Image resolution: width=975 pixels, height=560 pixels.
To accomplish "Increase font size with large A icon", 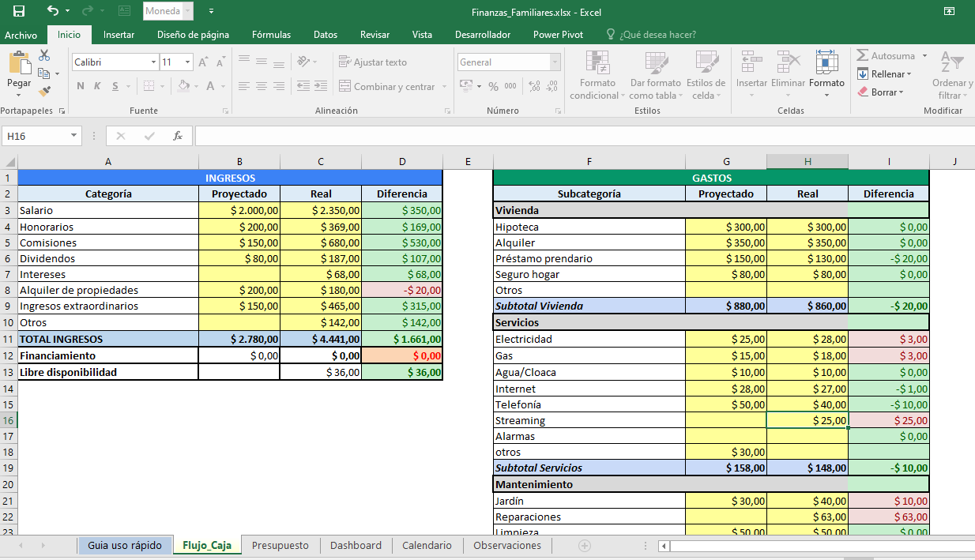I will point(203,62).
